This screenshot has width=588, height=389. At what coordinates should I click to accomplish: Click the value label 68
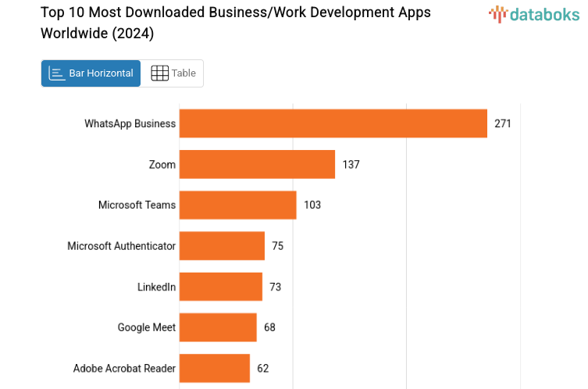click(269, 327)
